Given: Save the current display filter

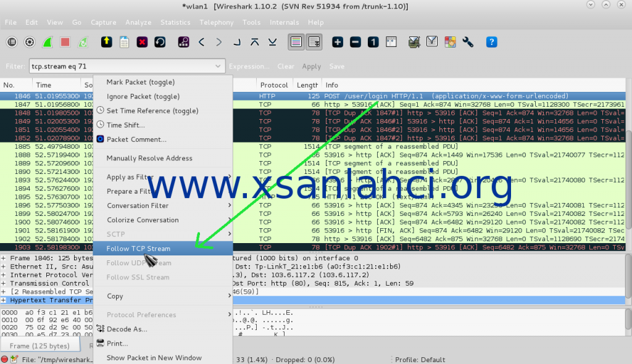Looking at the screenshot, I should tap(336, 67).
